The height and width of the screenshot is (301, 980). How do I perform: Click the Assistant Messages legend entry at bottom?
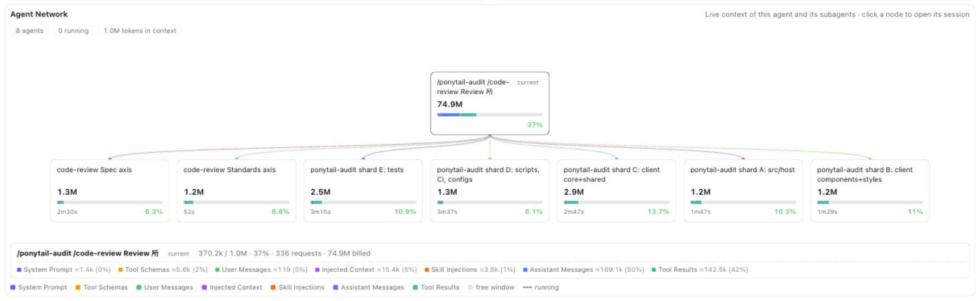click(368, 288)
